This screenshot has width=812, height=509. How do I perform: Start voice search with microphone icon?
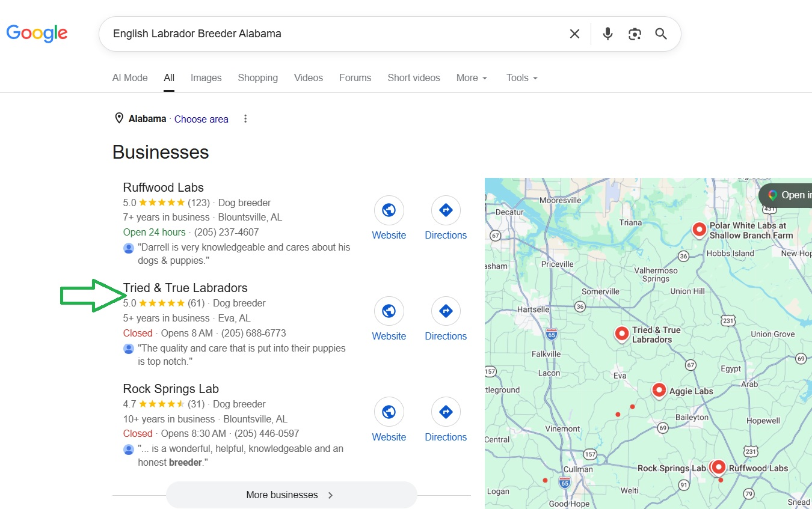607,34
